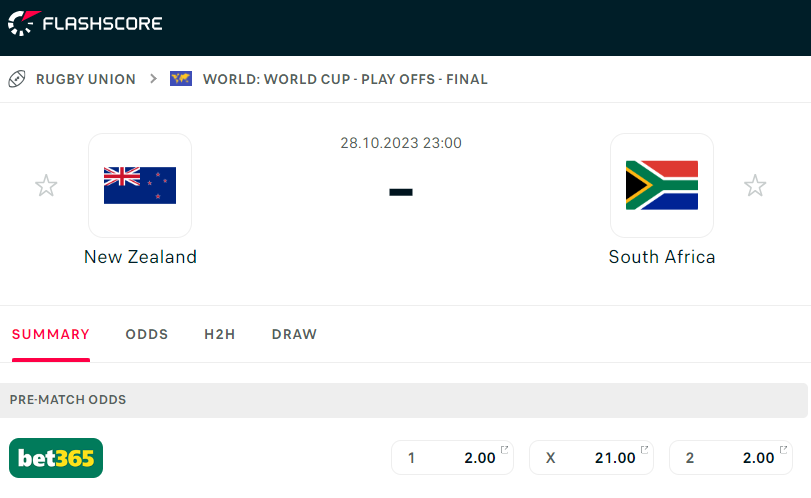Open the Rugby Union breadcrumb link
811x498 pixels.
click(x=86, y=79)
